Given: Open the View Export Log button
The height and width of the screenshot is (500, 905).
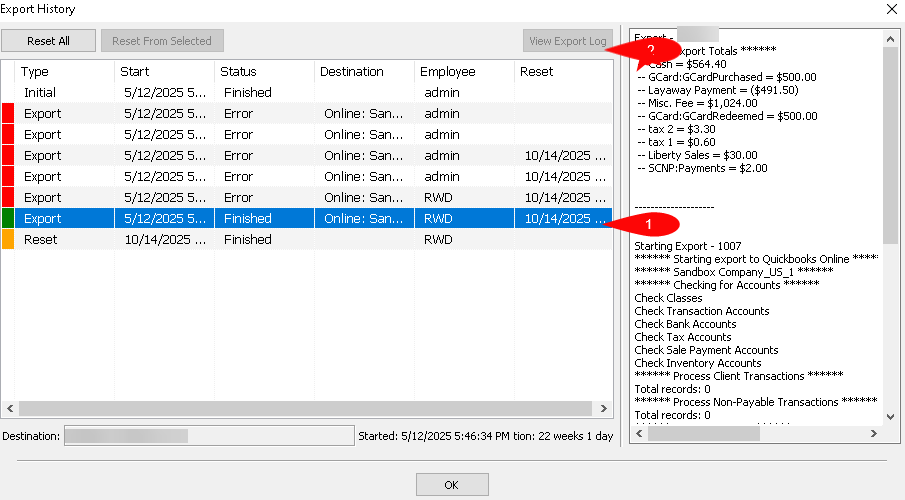Looking at the screenshot, I should [567, 41].
